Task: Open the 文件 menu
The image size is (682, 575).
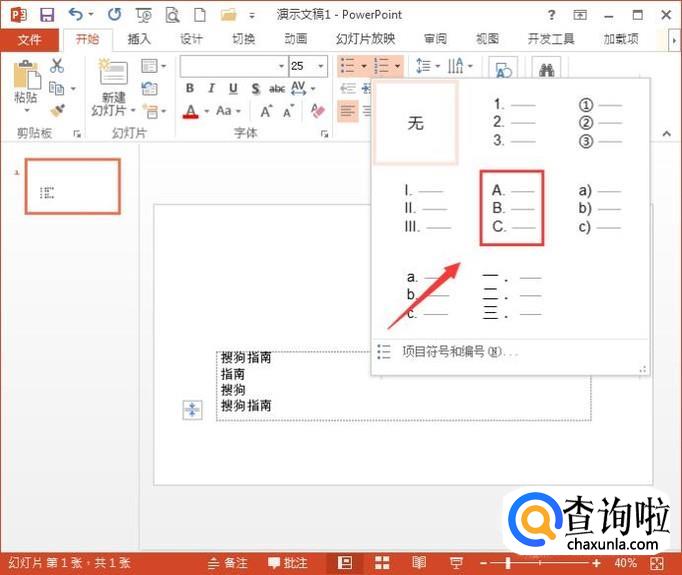Action: [x=30, y=39]
